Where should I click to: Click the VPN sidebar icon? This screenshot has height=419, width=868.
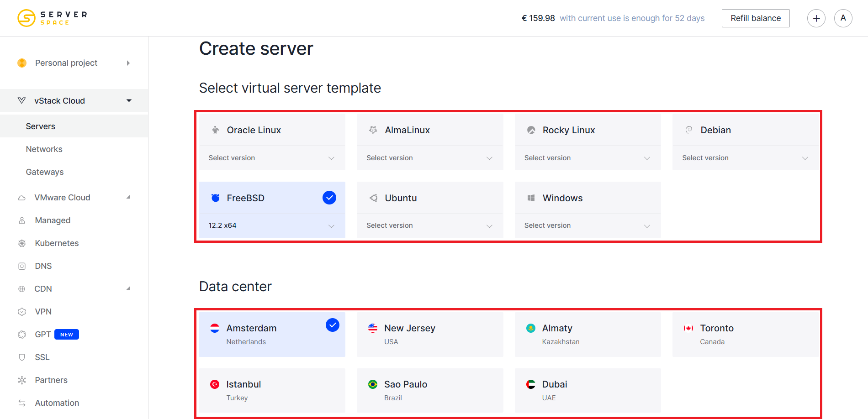21,312
